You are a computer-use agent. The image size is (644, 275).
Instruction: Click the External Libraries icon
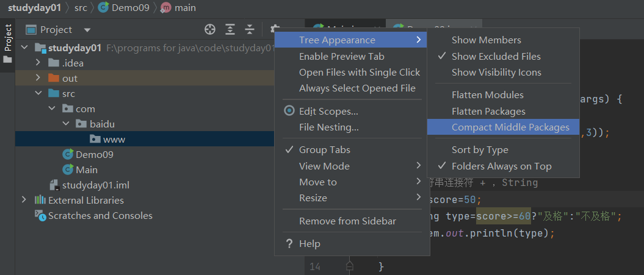tap(40, 200)
